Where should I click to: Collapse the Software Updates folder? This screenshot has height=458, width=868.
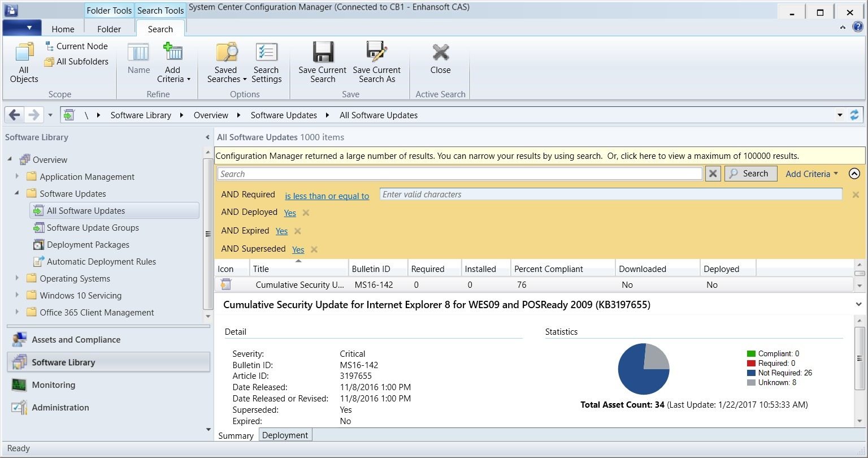(17, 193)
